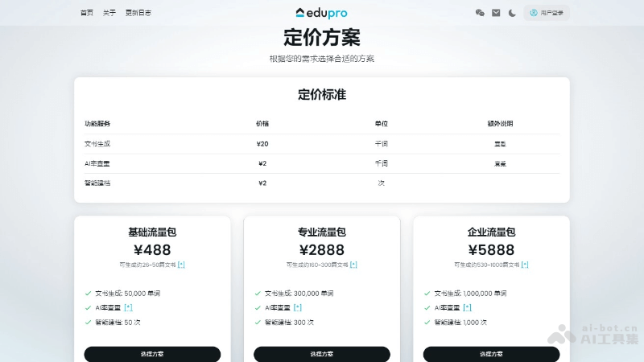Select the 专业流量包 plan button

[x=322, y=354]
